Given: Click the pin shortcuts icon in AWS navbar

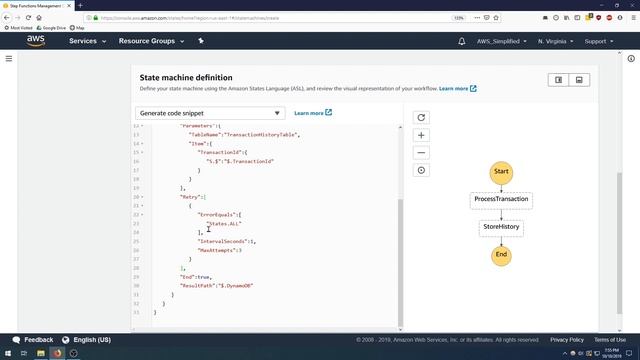Looking at the screenshot, I should [201, 41].
